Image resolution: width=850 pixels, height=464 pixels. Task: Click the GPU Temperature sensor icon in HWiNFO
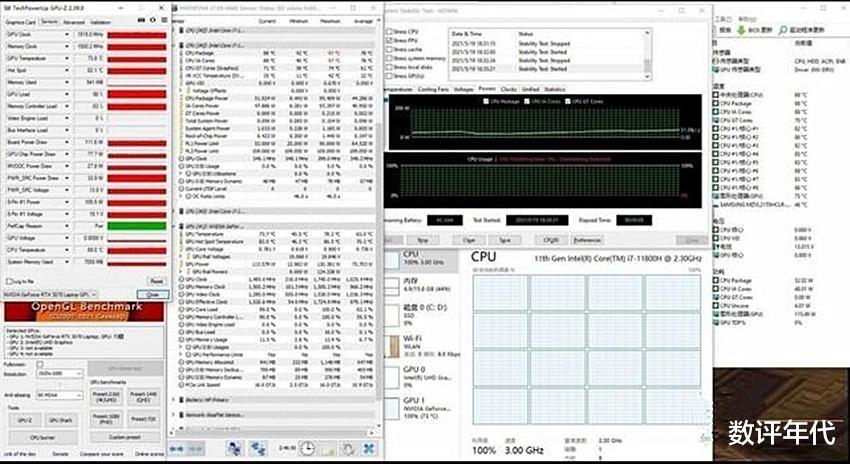tap(182, 234)
